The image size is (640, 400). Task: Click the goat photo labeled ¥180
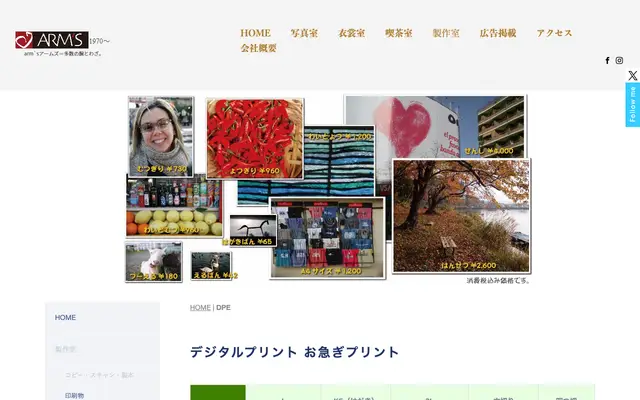[153, 262]
